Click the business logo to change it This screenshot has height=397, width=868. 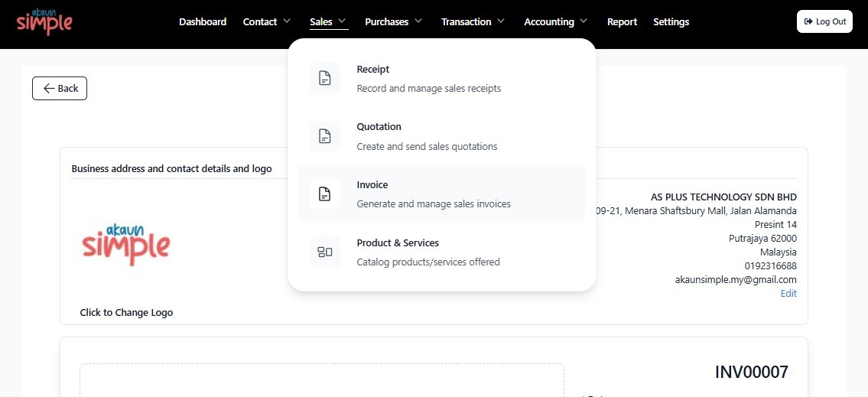click(x=126, y=245)
